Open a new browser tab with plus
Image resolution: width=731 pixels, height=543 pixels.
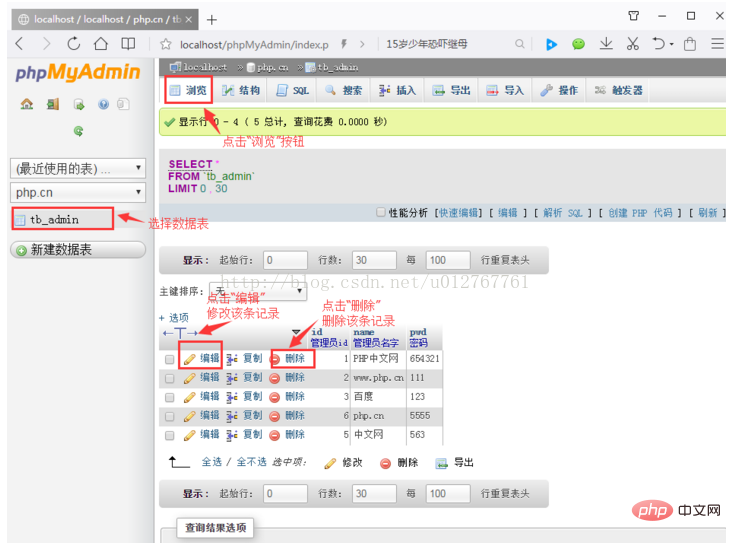(x=212, y=20)
